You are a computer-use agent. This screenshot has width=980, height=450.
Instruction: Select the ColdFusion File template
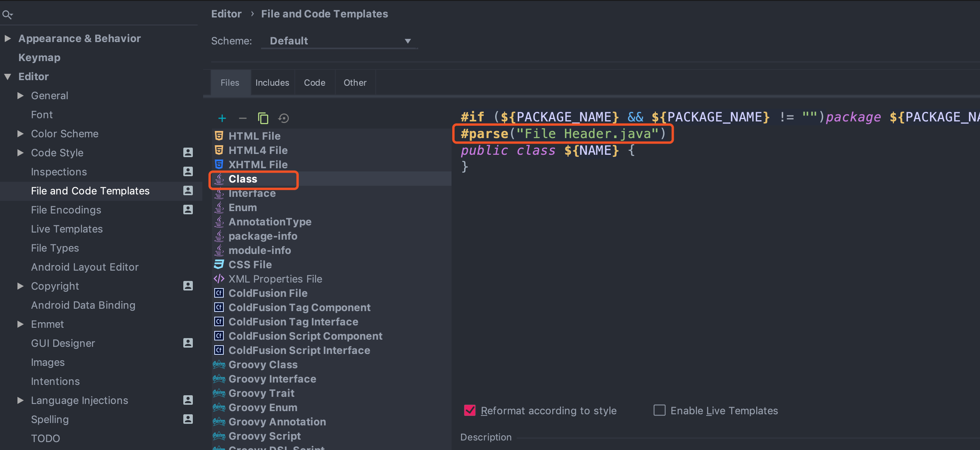[268, 293]
